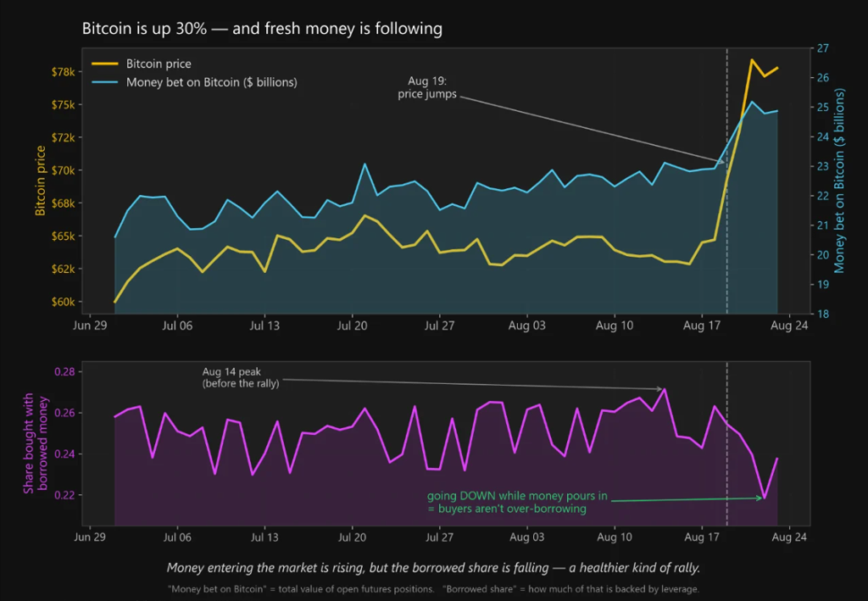Click the blue legend line for money bet
The image size is (868, 601).
point(104,82)
